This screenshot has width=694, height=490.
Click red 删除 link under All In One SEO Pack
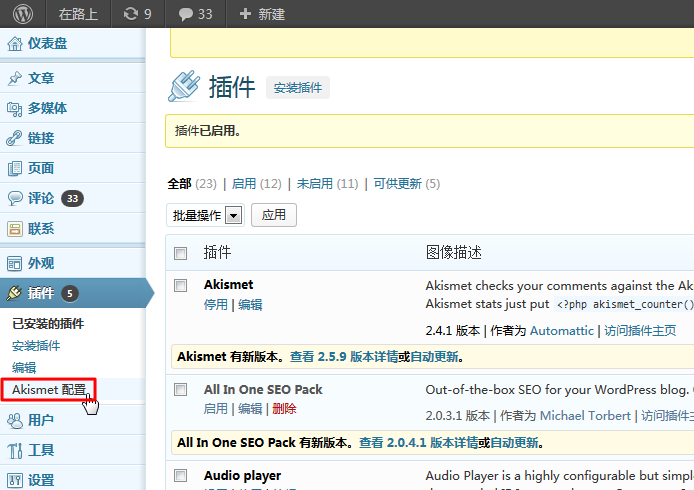284,409
